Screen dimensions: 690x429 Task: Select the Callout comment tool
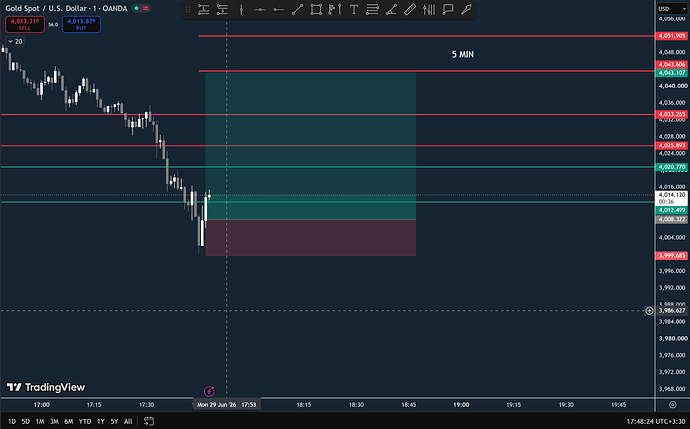(x=448, y=9)
